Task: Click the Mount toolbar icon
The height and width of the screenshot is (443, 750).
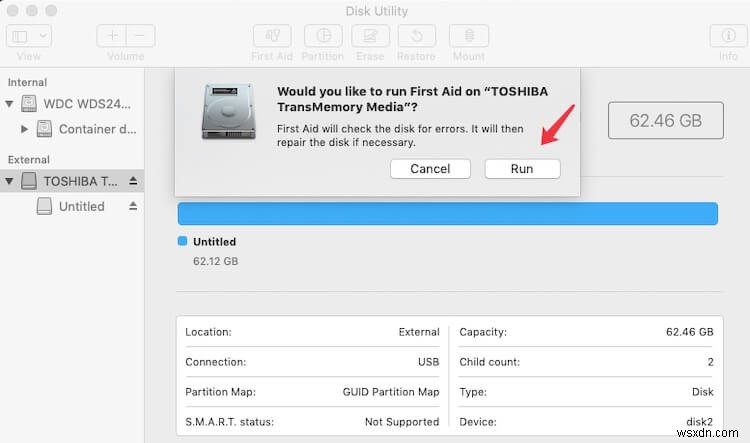Action: tap(468, 35)
